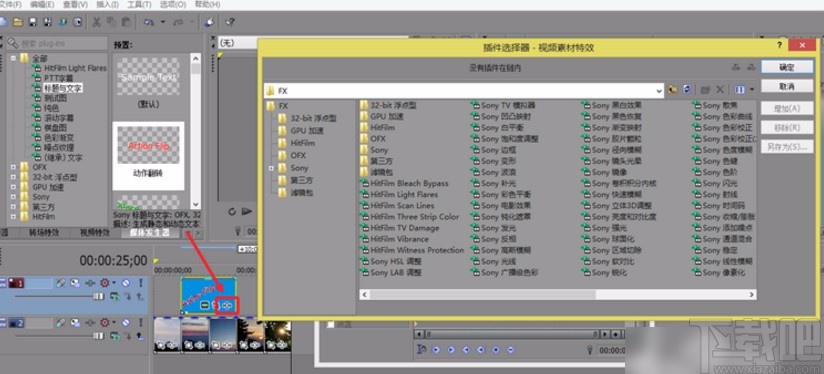The height and width of the screenshot is (374, 824).
Task: Open track 1 automation settings gear
Action: click(x=105, y=283)
